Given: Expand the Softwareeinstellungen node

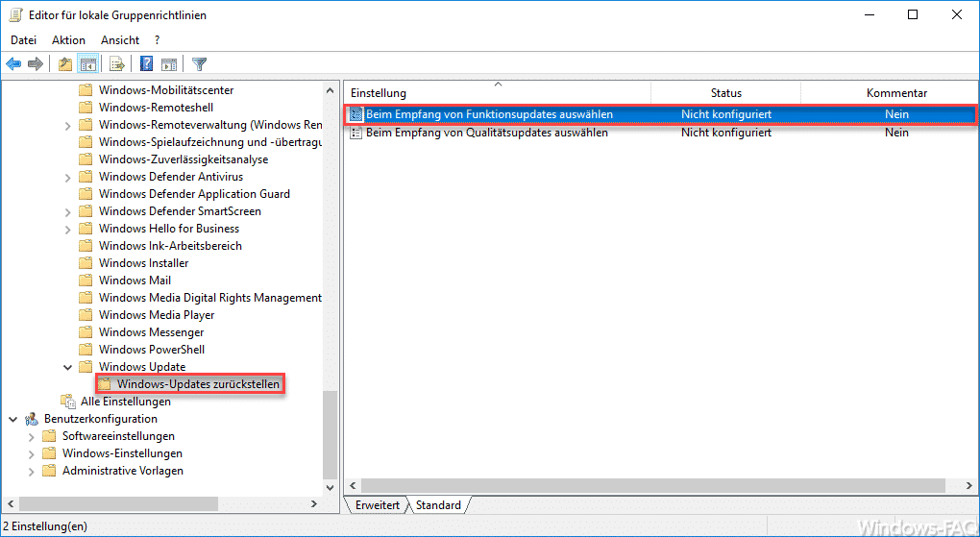Looking at the screenshot, I should pos(32,436).
